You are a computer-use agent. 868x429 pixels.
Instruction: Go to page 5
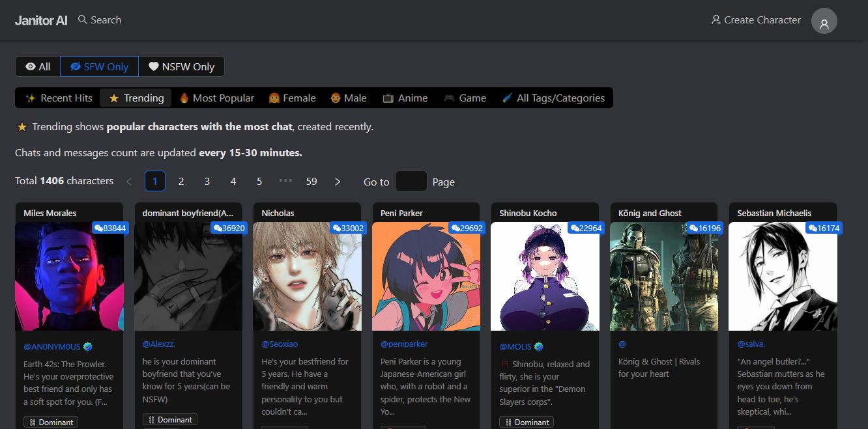[x=259, y=182]
